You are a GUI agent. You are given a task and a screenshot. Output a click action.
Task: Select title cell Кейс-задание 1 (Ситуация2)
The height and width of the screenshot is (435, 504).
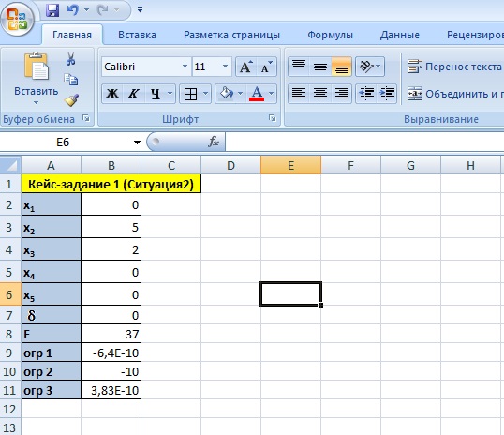pos(111,184)
